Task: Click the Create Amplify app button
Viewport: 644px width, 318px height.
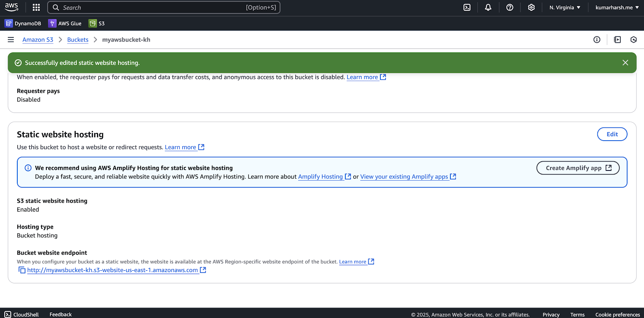Action: [578, 168]
